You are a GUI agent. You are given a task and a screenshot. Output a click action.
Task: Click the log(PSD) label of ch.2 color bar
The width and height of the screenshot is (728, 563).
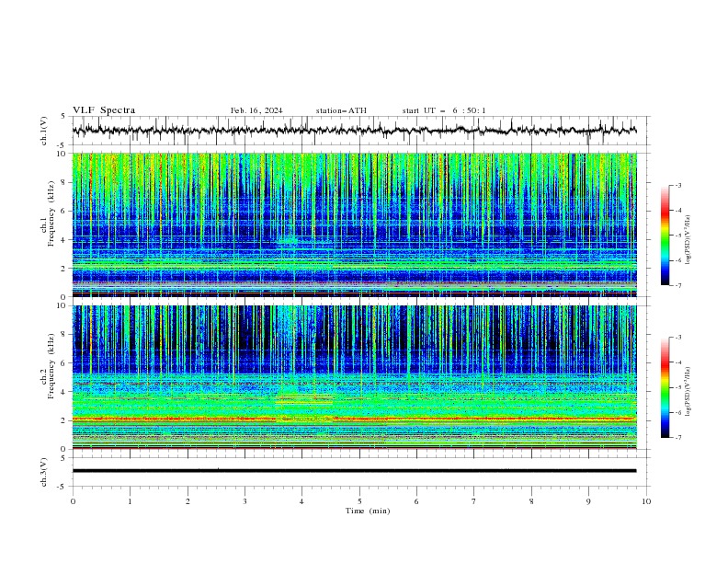688,392
